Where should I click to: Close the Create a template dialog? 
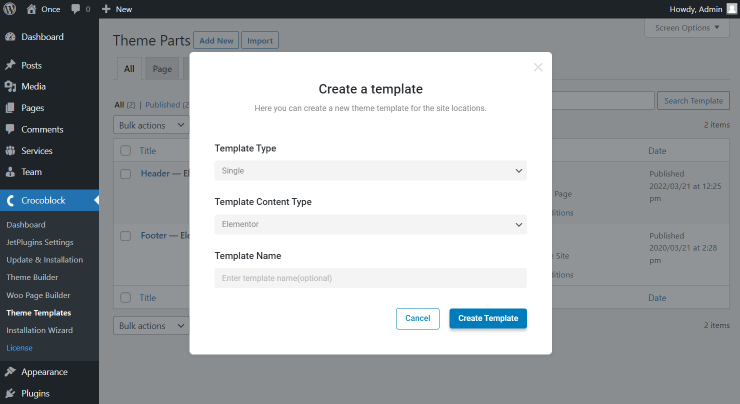point(538,67)
